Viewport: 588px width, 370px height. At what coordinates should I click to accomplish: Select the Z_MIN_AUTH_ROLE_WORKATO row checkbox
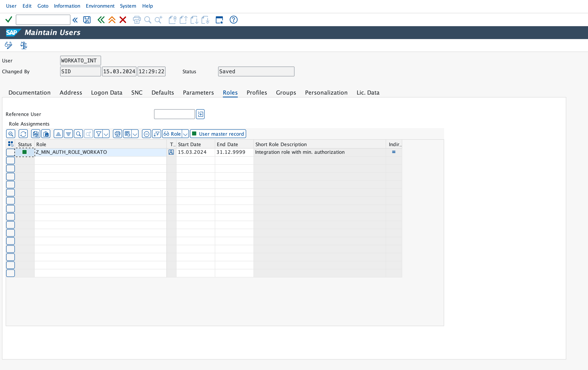10,152
